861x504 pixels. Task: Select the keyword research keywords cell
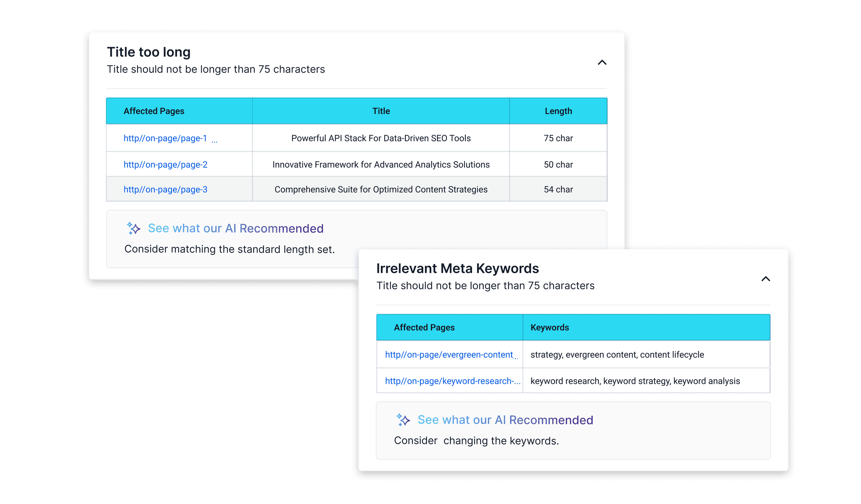[635, 381]
